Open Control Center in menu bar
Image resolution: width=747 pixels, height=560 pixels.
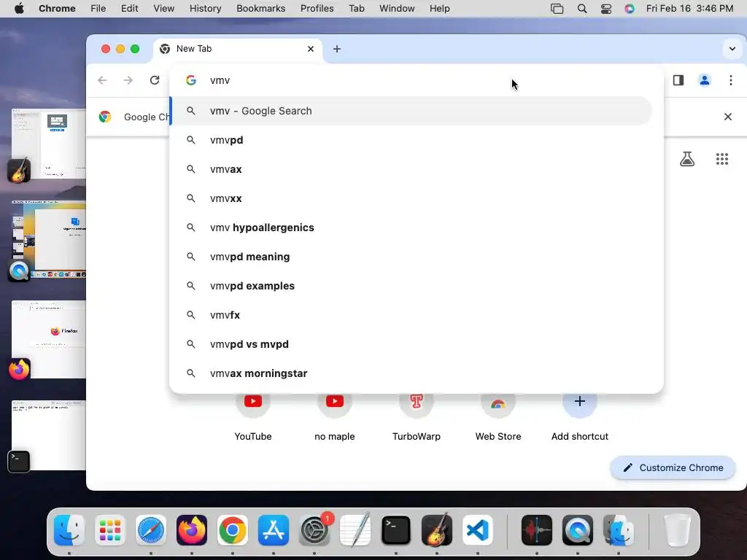pos(606,9)
